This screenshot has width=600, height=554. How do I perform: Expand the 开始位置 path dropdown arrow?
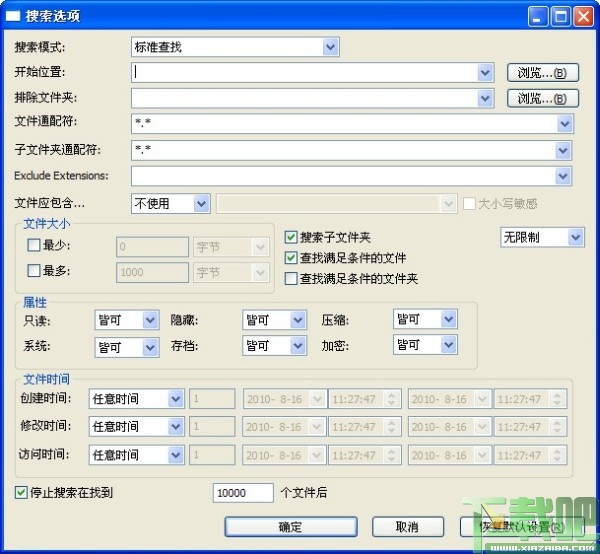coord(485,72)
